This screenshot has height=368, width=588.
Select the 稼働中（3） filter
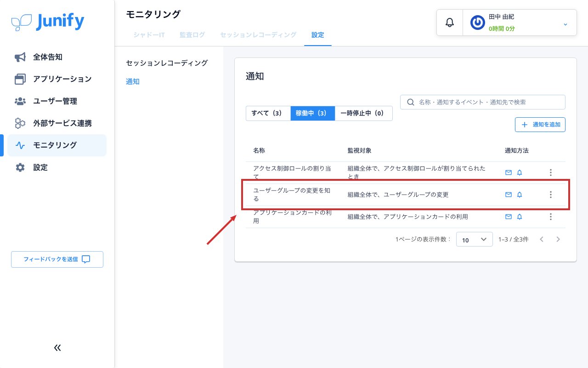313,113
